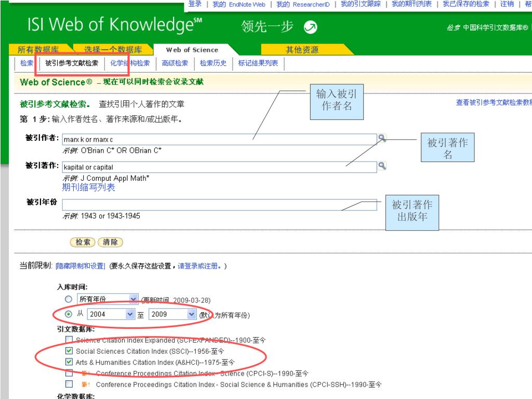Viewport: 532px width, 399px height.
Task: Open 被引参考文献检索 sub-tab
Action: (72, 63)
